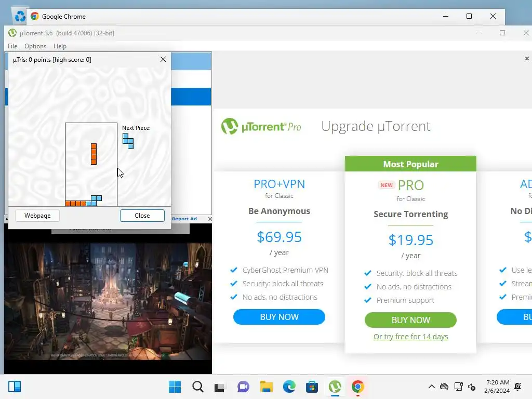Click the 'Be Anonymous' heading
Image resolution: width=532 pixels, height=399 pixels.
point(279,211)
